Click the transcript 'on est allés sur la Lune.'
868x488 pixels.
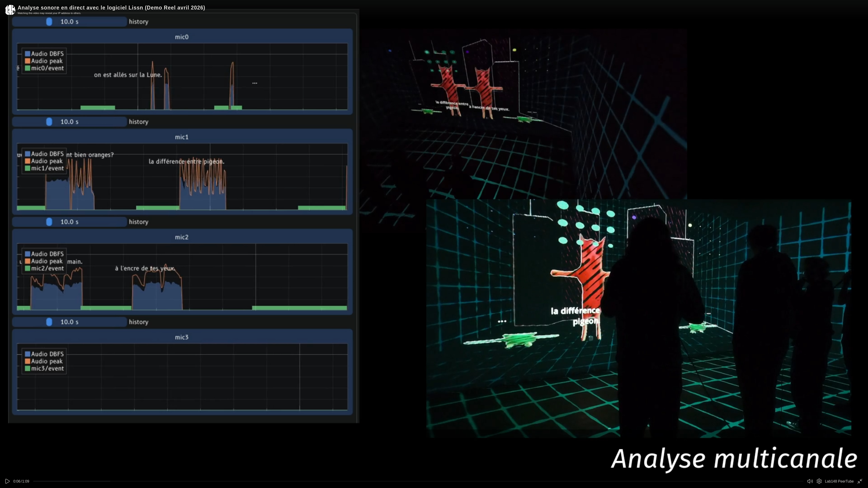[x=128, y=75]
